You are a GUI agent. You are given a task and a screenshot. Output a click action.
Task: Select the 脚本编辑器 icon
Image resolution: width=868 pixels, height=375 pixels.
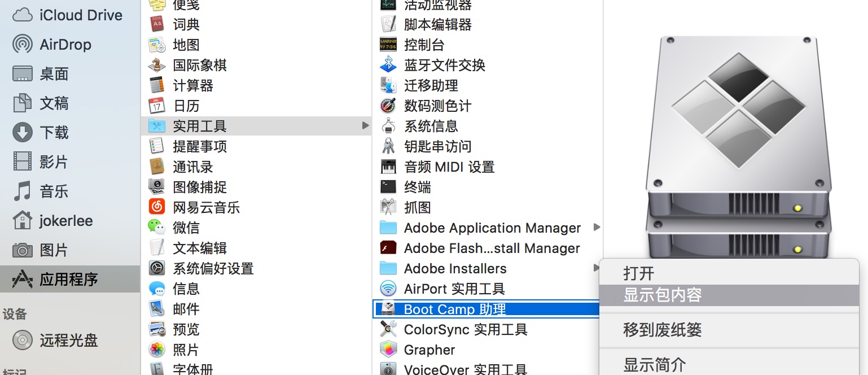click(x=388, y=24)
